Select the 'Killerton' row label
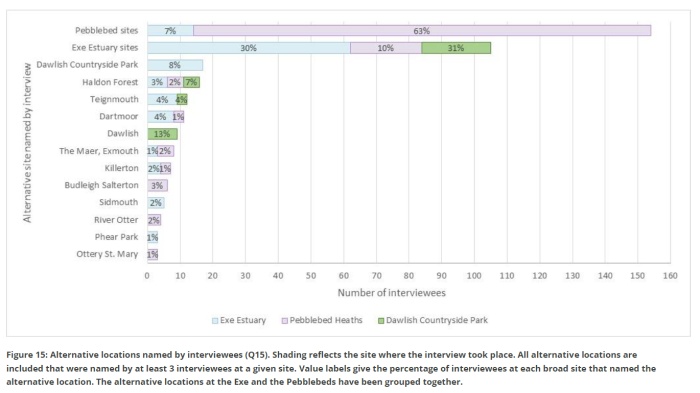Viewport: 700px width, 393px height. tap(121, 168)
